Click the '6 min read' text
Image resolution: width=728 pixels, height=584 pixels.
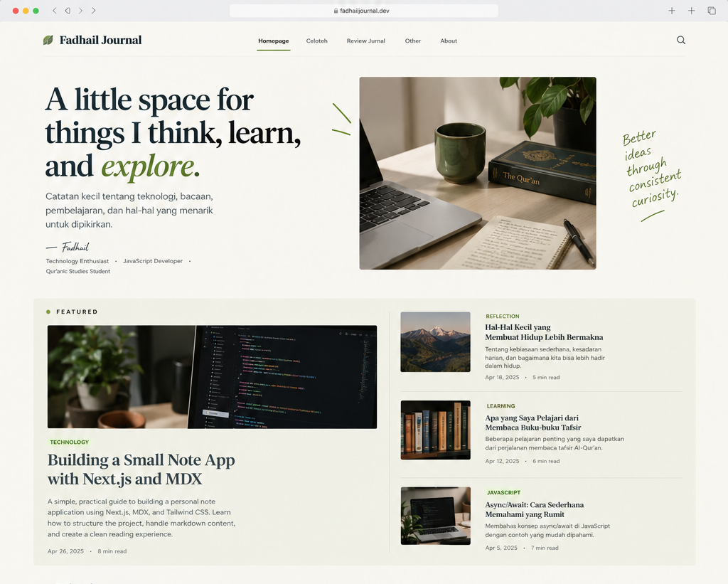[546, 462]
